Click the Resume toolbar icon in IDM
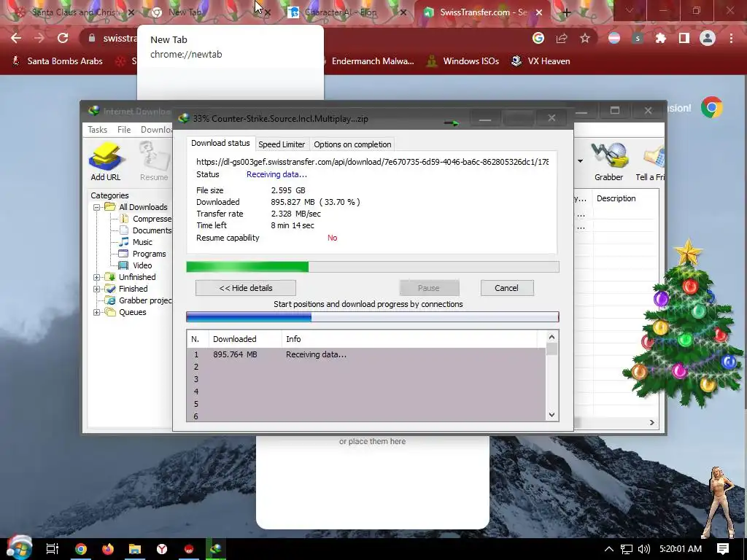 (x=154, y=160)
